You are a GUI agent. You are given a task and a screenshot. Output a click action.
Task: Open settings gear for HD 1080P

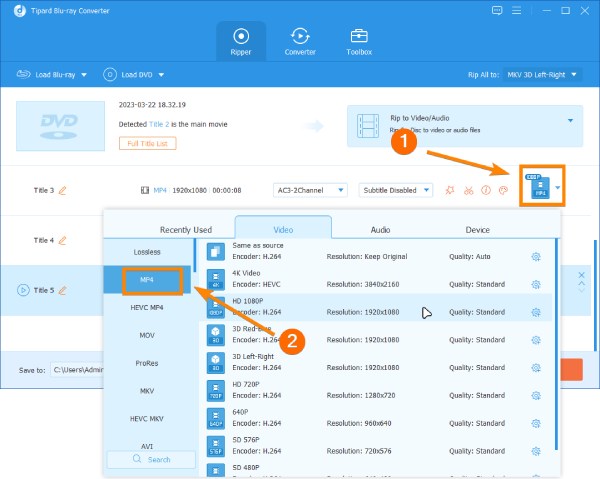tap(536, 312)
